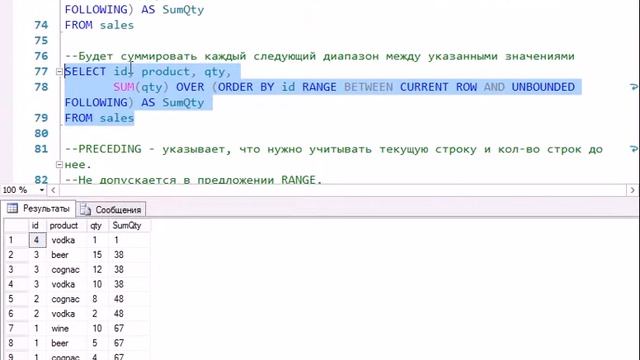Open the Сообщения tab
640x360 pixels.
pyautogui.click(x=111, y=210)
